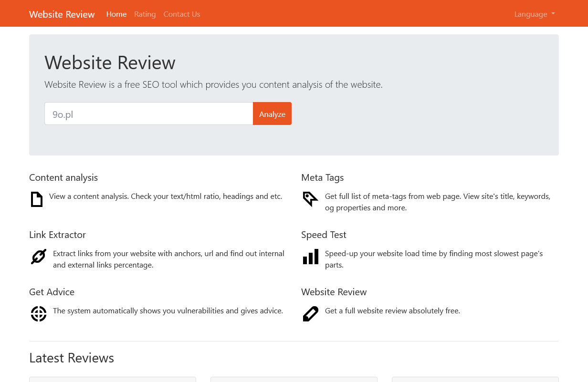The height and width of the screenshot is (382, 588).
Task: Select the Meta Tags heading
Action: tap(322, 177)
